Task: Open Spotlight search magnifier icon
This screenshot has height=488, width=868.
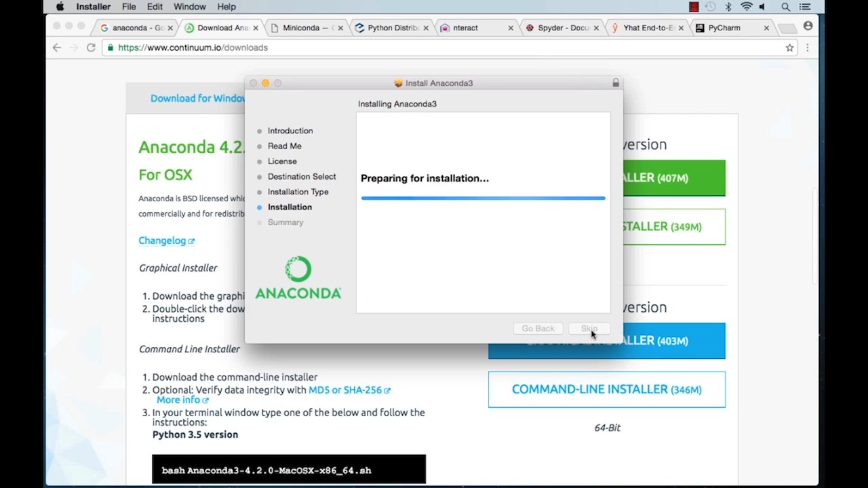Action: point(785,7)
